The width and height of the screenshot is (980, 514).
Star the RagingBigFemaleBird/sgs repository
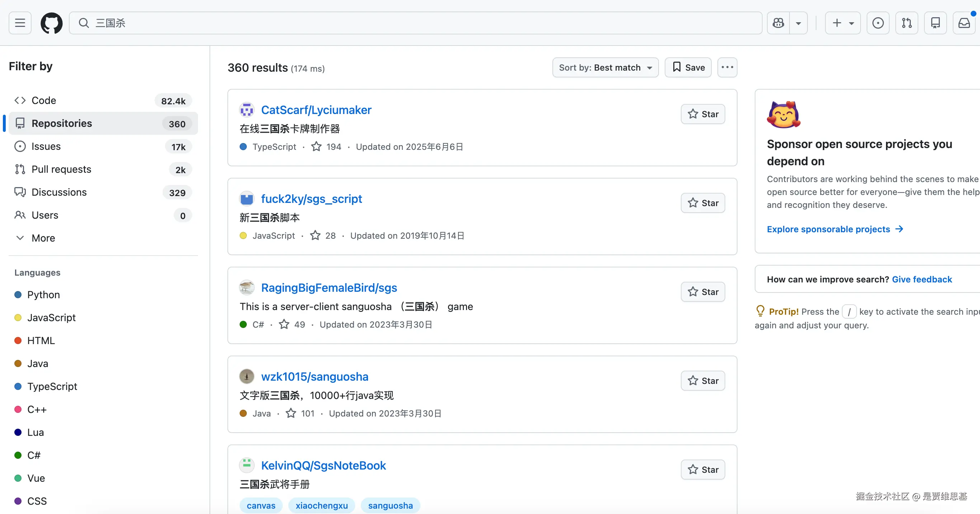point(703,292)
